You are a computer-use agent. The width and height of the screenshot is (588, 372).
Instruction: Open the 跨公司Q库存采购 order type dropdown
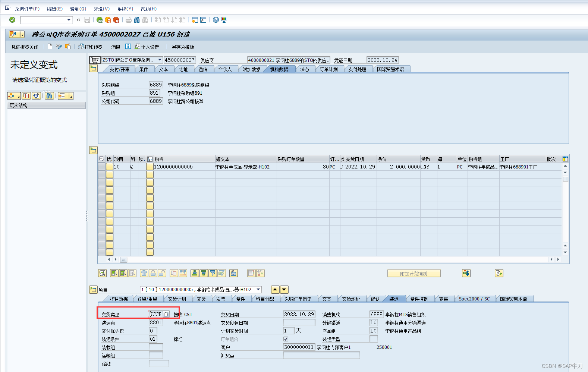(x=160, y=60)
